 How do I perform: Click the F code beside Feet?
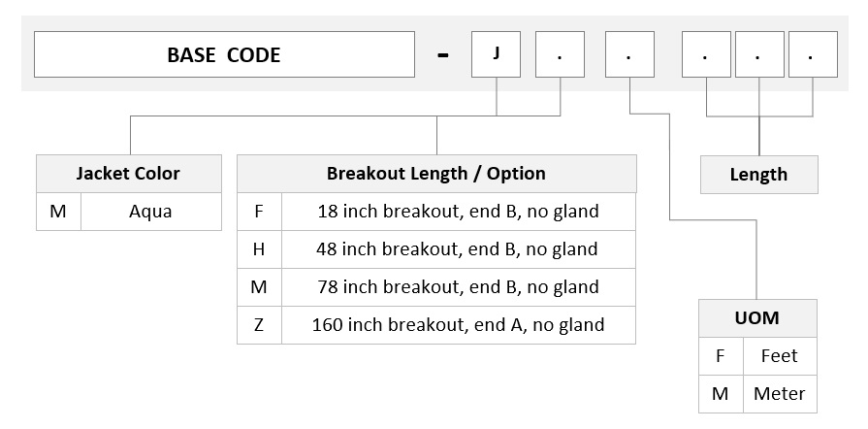(x=721, y=356)
